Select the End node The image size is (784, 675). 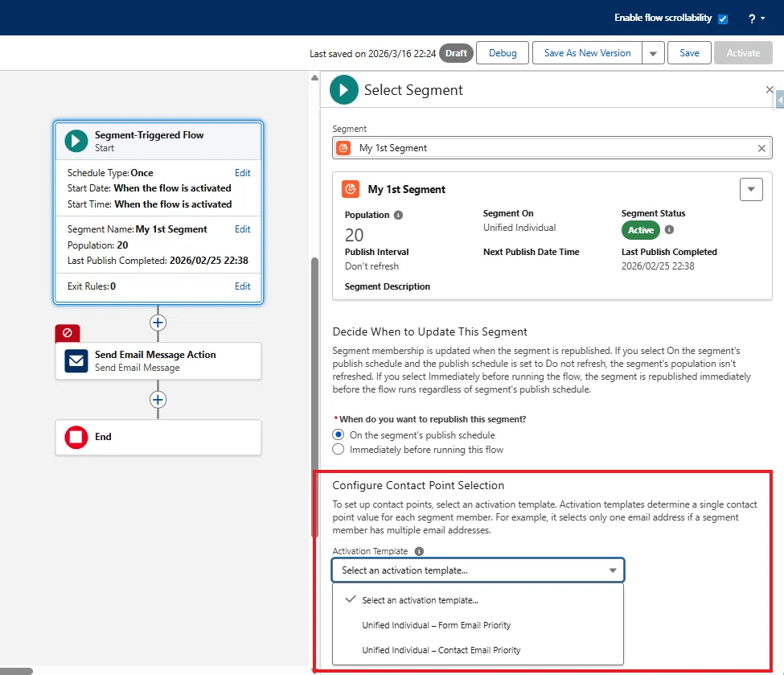click(x=158, y=438)
